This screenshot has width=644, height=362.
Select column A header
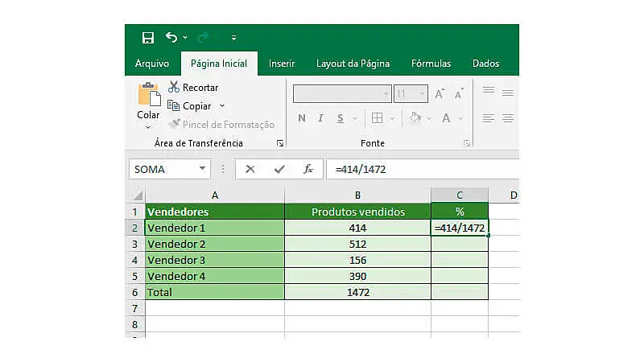point(215,195)
